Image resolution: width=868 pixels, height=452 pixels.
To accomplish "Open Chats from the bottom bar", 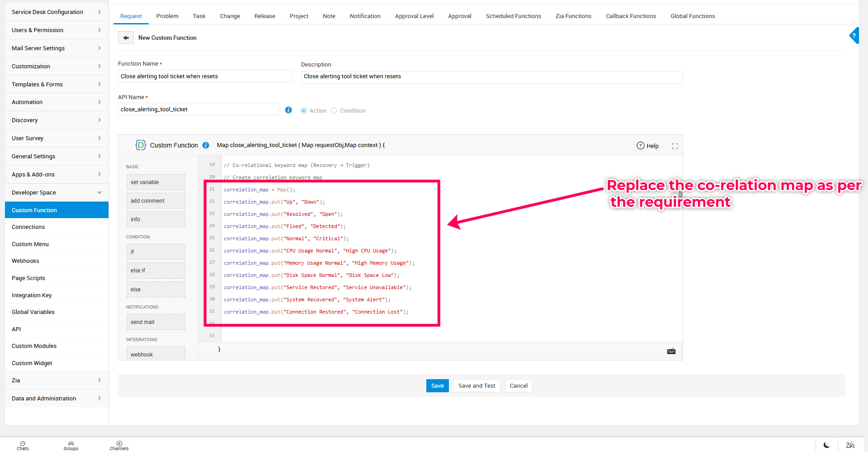I will click(23, 446).
